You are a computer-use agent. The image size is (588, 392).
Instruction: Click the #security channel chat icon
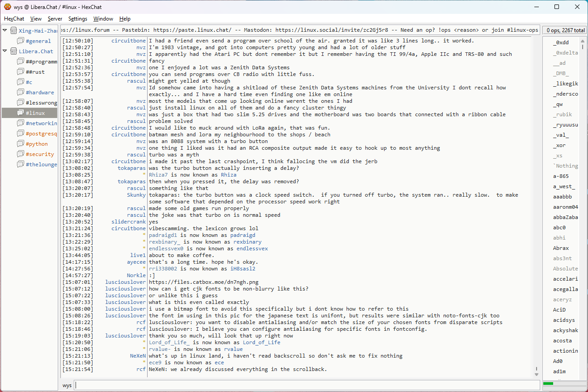tap(21, 154)
